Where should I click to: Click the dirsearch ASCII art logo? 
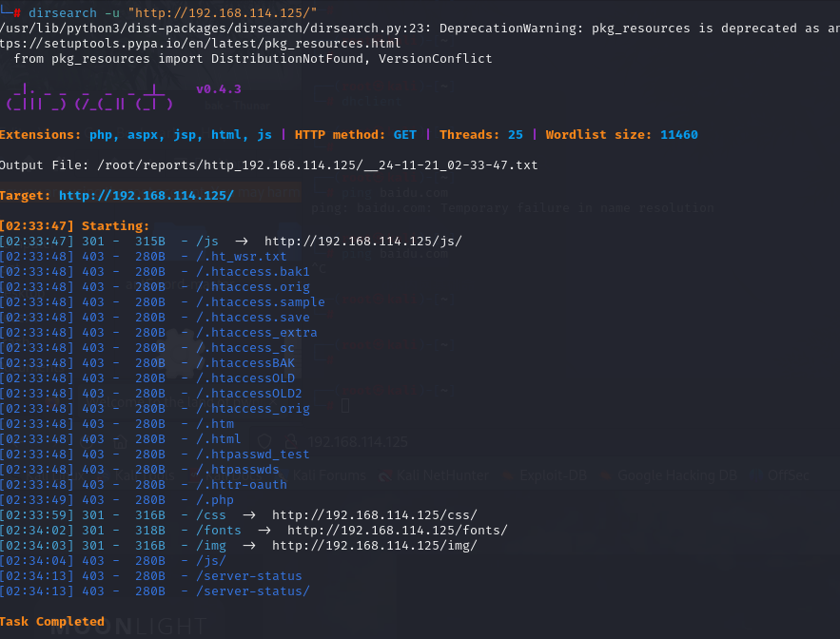88,97
